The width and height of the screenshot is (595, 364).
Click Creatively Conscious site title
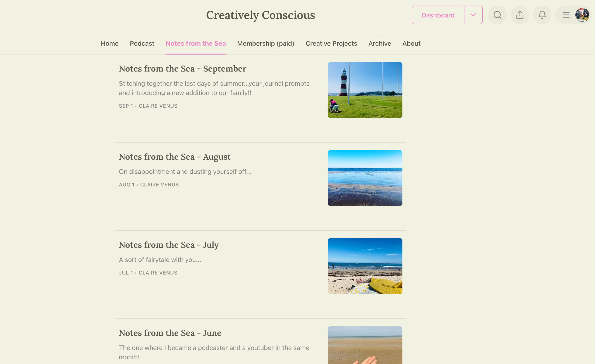pyautogui.click(x=260, y=15)
